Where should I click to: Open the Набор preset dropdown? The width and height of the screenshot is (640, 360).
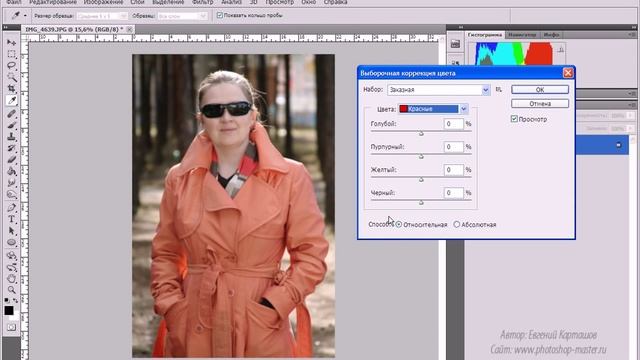tap(438, 90)
